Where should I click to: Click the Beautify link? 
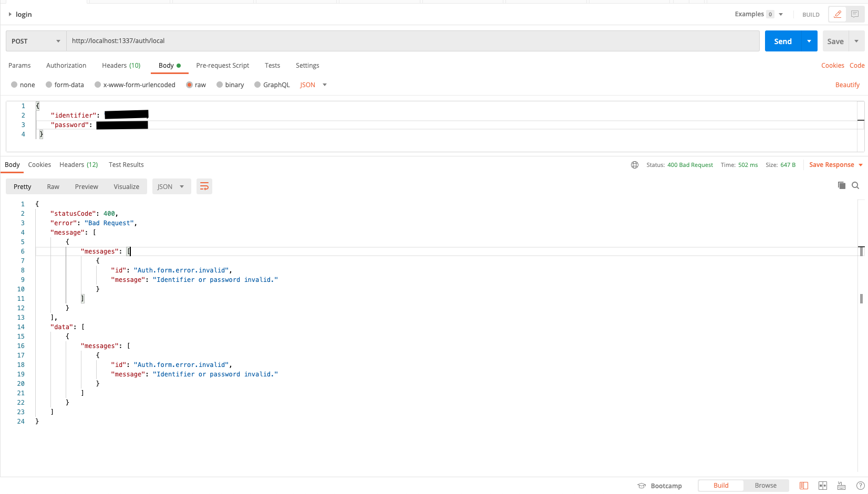coord(848,85)
